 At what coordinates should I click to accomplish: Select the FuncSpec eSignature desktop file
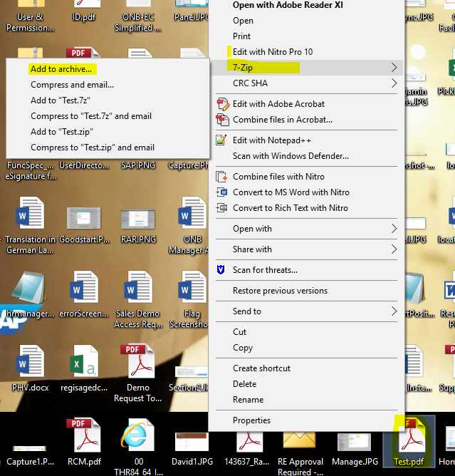(30, 170)
